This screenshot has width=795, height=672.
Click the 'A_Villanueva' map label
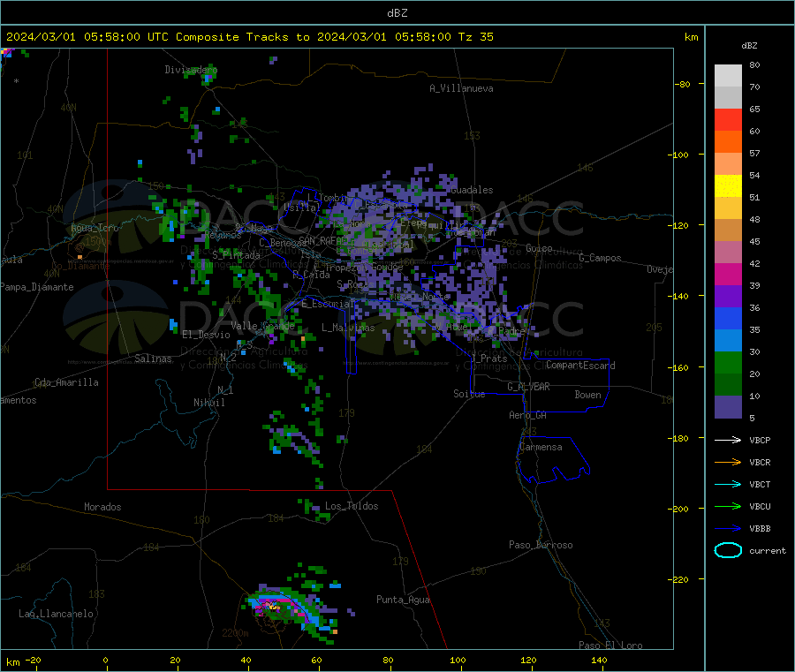(x=461, y=88)
